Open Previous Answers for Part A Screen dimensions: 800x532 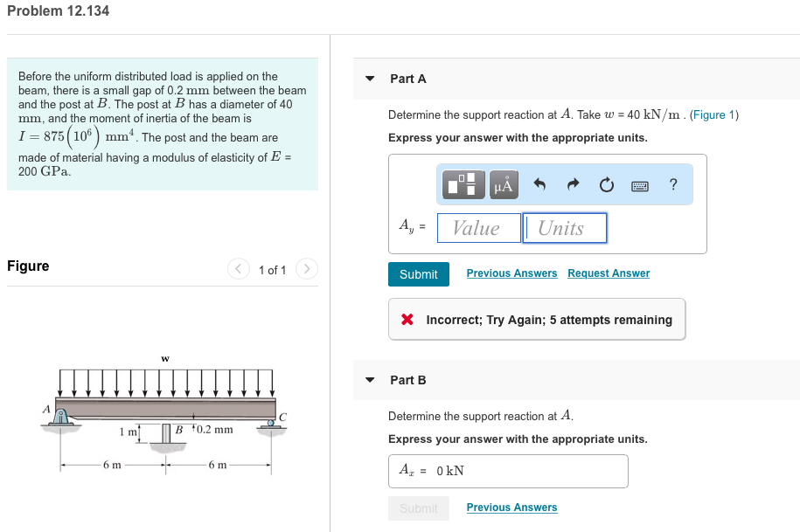pos(511,273)
